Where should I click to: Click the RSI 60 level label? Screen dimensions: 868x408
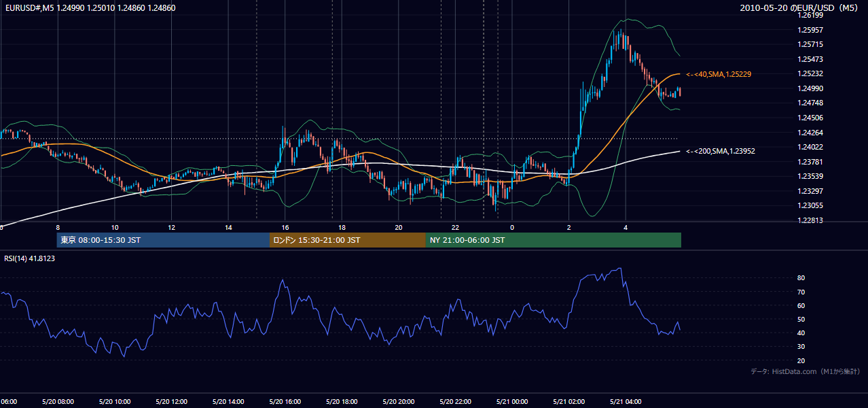[801, 305]
